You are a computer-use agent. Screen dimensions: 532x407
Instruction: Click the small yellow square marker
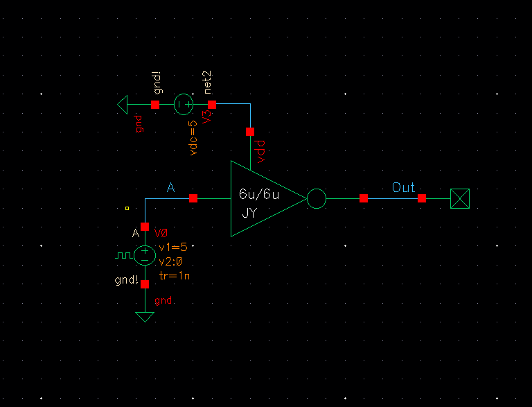click(x=127, y=208)
